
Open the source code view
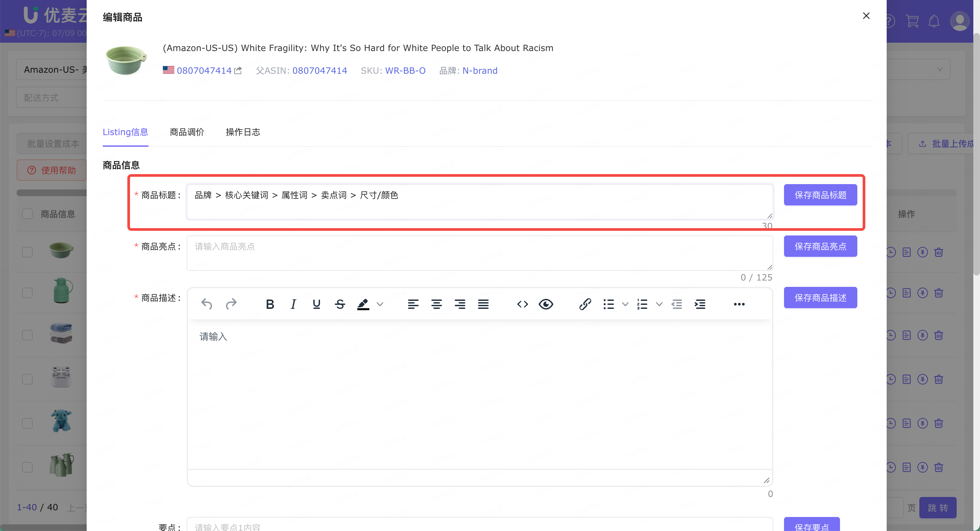(x=523, y=304)
